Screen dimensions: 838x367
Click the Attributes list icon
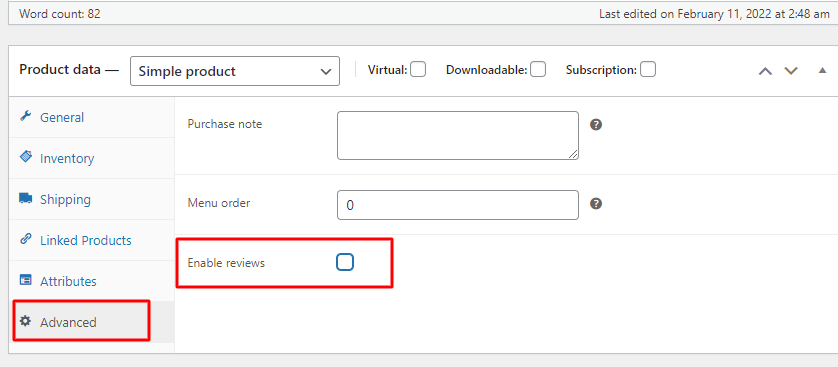click(x=26, y=280)
